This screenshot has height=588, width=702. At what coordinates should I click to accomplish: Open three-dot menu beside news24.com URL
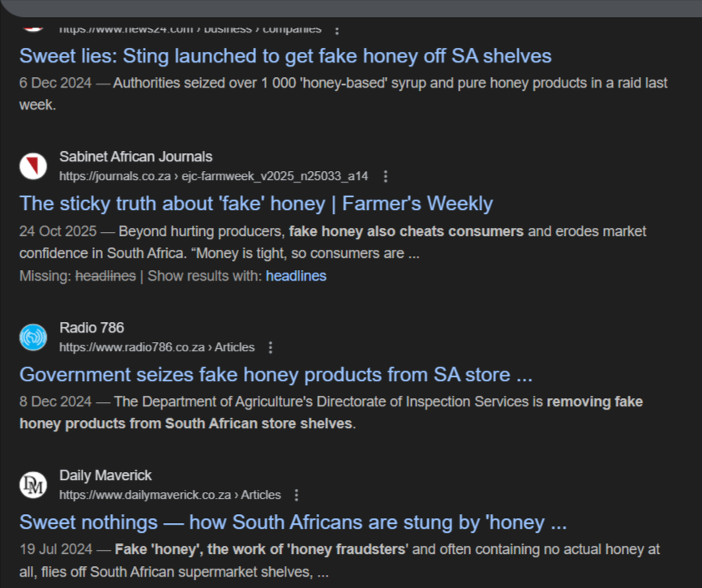(x=337, y=29)
